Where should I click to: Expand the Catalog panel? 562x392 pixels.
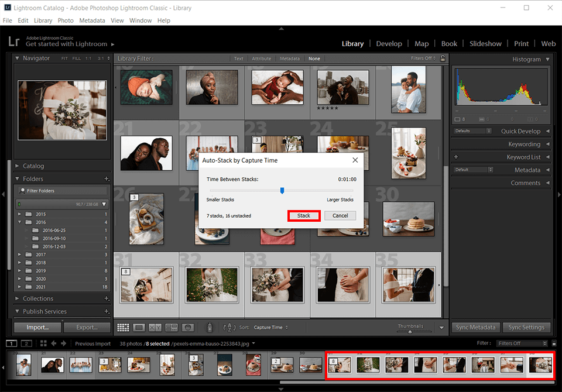coord(17,166)
